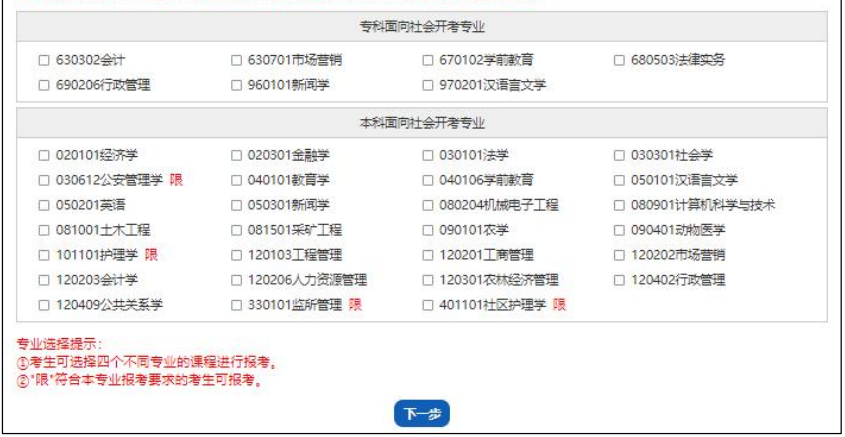The width and height of the screenshot is (845, 437).
Task: Select the 020301金融学 checkbox
Action: point(237,155)
